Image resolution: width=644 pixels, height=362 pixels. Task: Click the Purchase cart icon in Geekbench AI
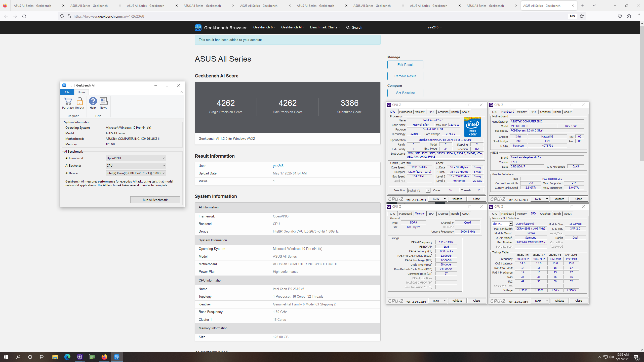(68, 103)
